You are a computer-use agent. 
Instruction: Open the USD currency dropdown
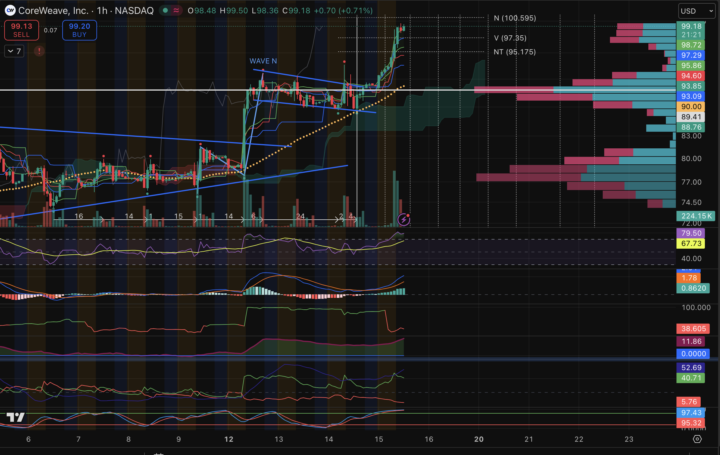tap(697, 11)
